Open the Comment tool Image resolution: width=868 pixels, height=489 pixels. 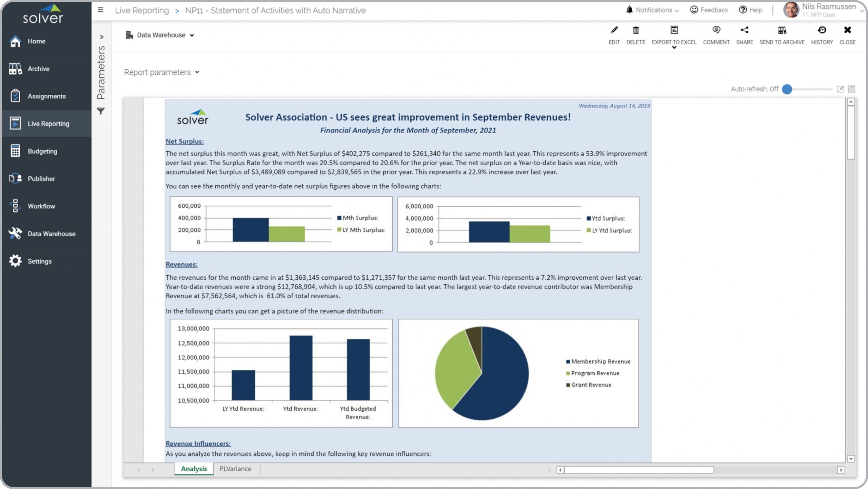coord(716,31)
